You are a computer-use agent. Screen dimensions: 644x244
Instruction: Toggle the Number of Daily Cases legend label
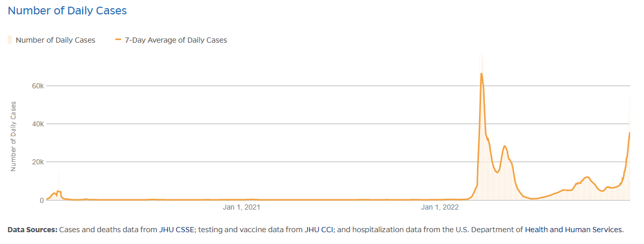[56, 40]
